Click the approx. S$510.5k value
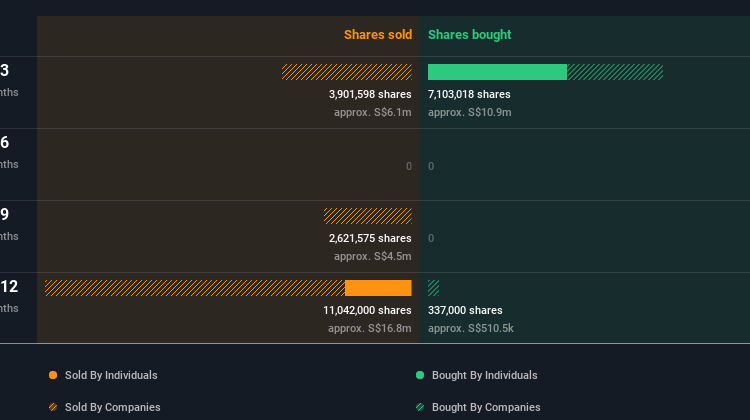Viewport: 750px width, 420px height. tap(470, 328)
